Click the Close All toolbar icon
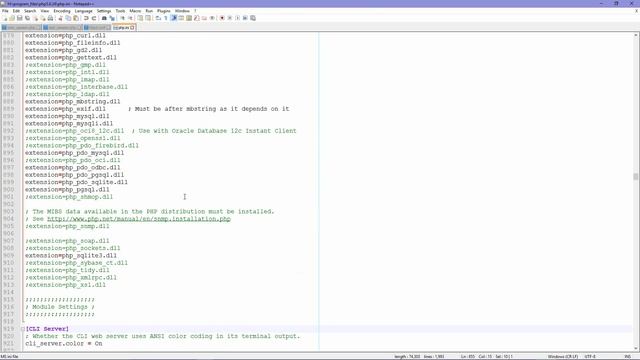Screen dimensions: 640x360 click(x=43, y=18)
